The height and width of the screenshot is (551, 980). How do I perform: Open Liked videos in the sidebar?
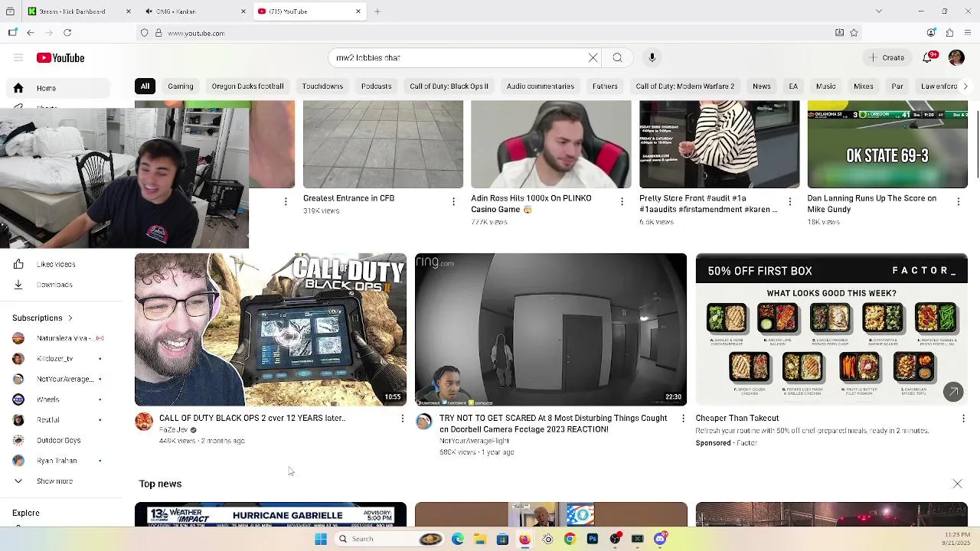coord(55,264)
